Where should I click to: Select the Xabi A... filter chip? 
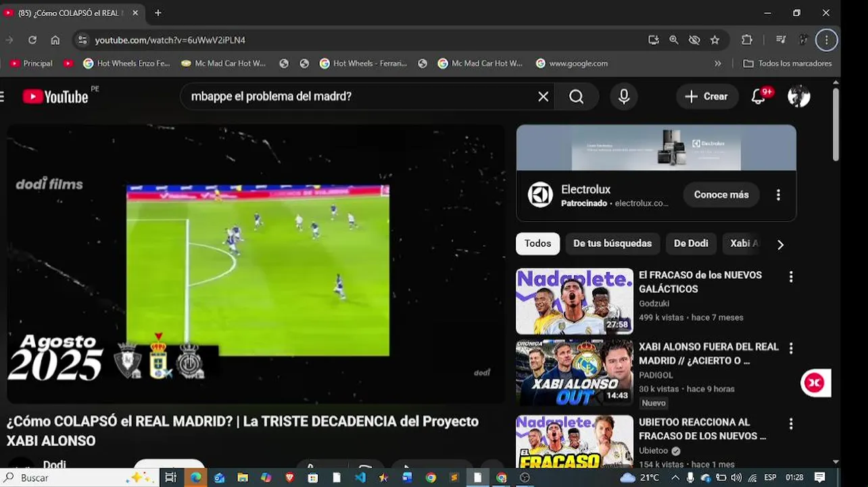[x=744, y=243]
